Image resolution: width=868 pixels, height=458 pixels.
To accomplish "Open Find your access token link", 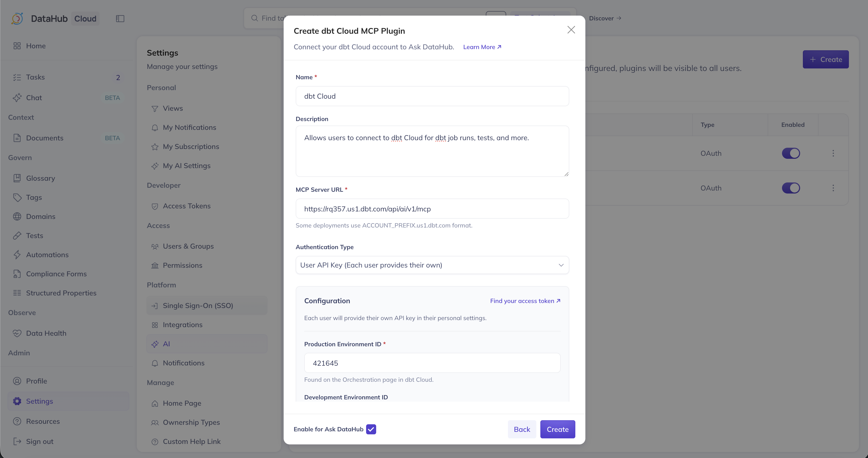I will click(525, 301).
